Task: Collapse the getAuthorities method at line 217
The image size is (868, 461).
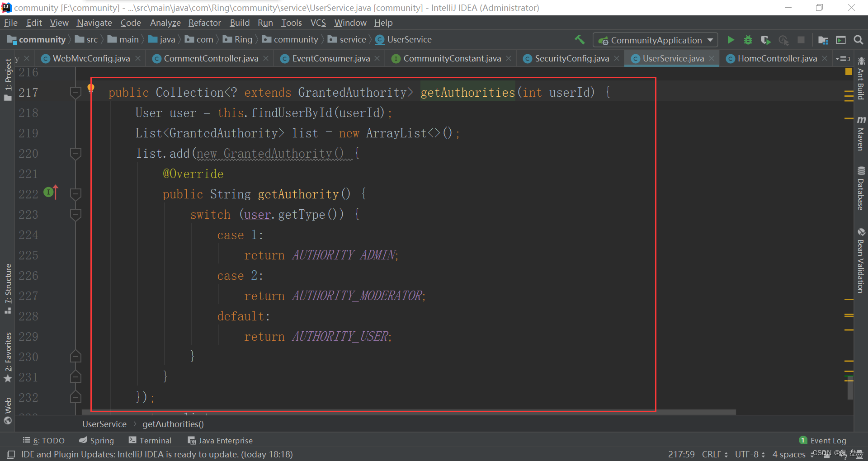Action: tap(75, 93)
